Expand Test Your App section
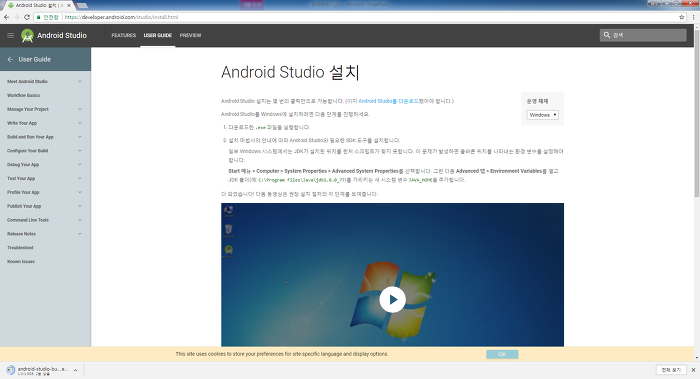Screen dimensions: 700x379 tap(80, 178)
